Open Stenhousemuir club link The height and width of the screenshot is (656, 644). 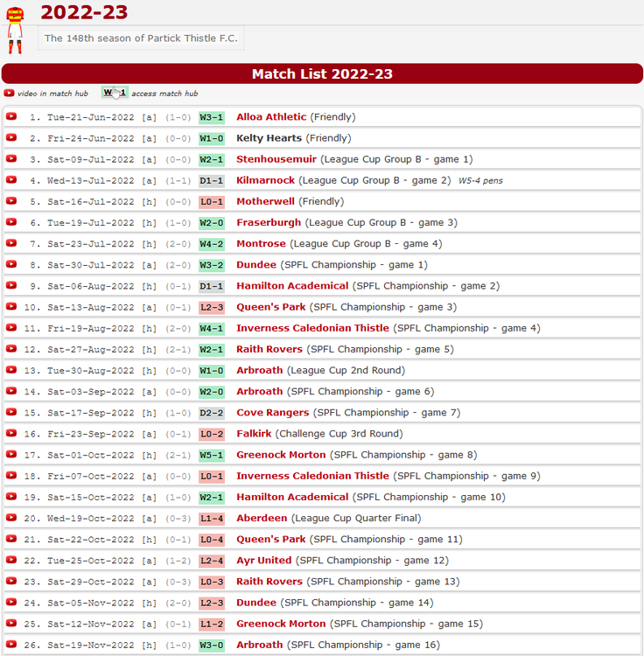pos(276,159)
